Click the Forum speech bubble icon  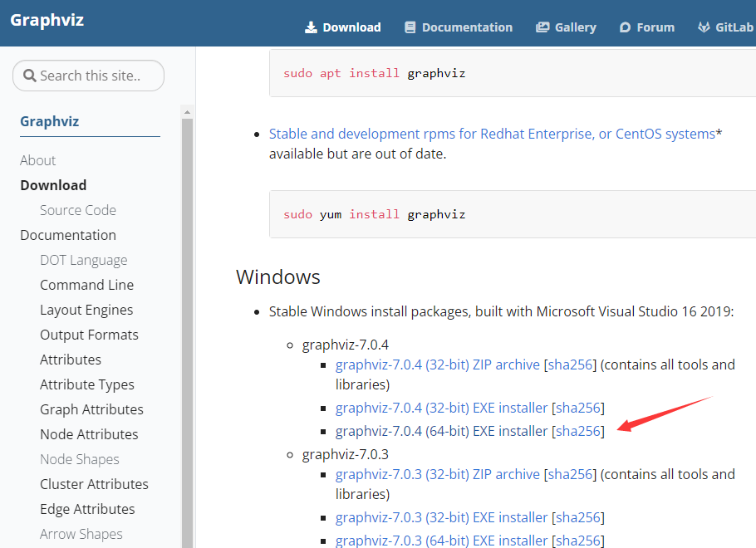tap(625, 27)
